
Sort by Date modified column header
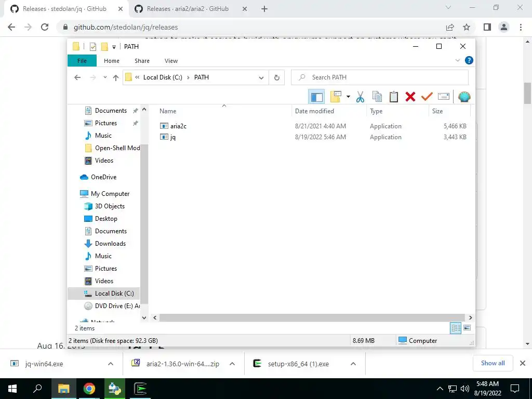click(x=329, y=111)
